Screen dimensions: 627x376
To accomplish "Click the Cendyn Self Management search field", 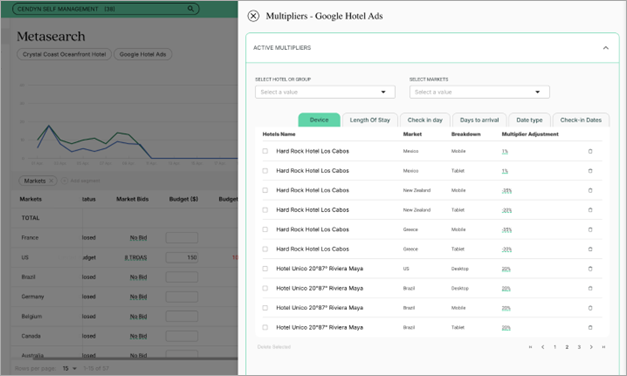I will tap(106, 8).
